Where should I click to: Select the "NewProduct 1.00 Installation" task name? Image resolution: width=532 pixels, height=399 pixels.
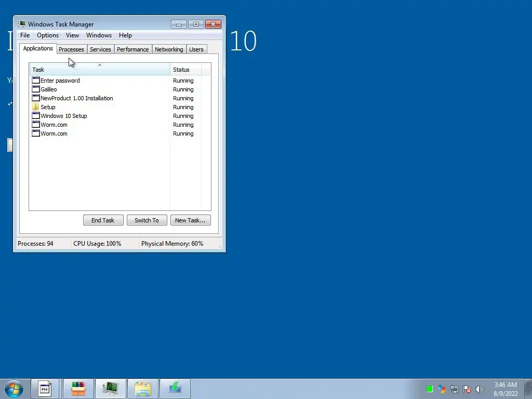pos(77,98)
